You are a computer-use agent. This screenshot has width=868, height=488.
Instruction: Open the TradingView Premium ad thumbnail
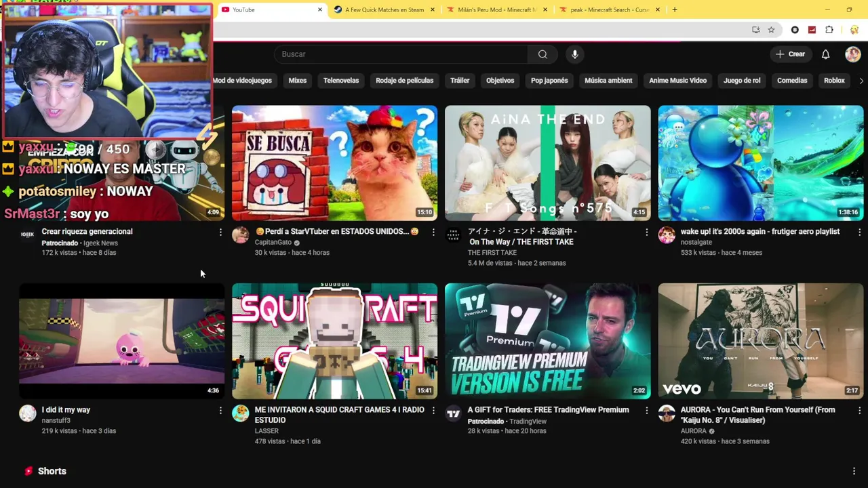(x=547, y=341)
